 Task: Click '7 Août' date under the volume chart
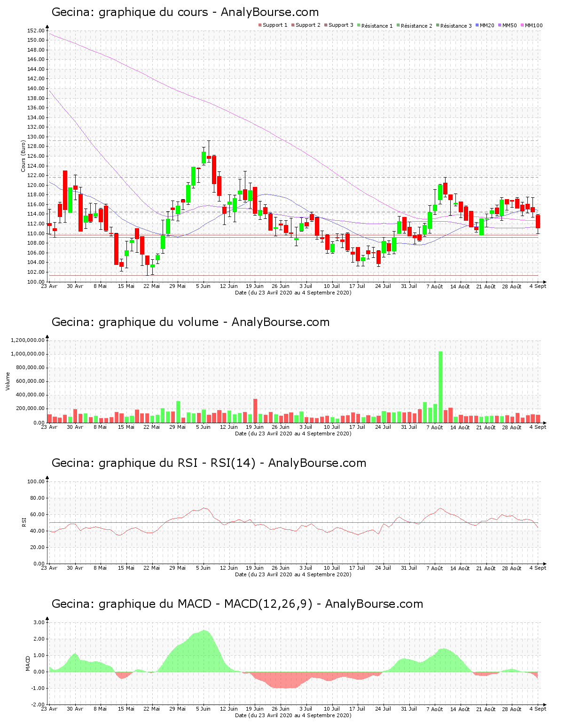pos(435,427)
